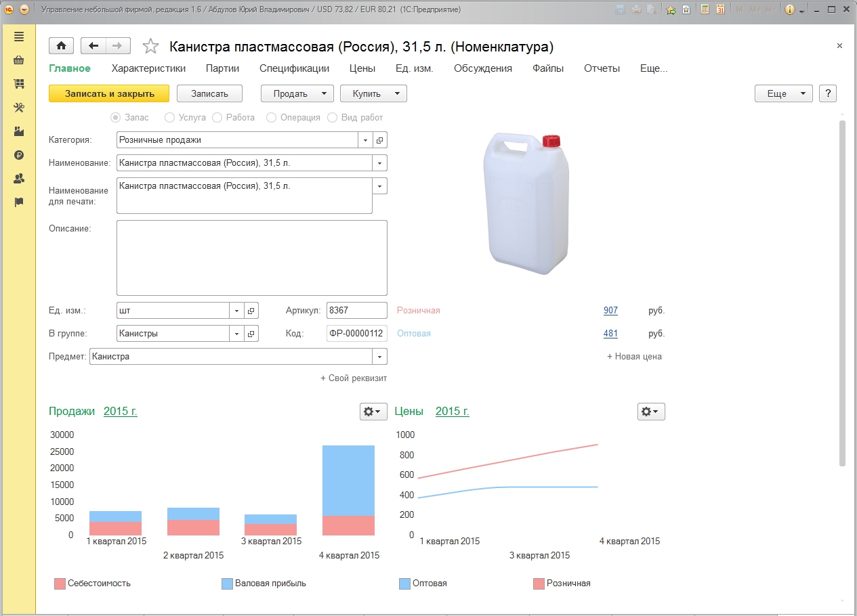Image resolution: width=857 pixels, height=616 pixels.
Task: Select the Услуга radio button
Action: pos(169,118)
